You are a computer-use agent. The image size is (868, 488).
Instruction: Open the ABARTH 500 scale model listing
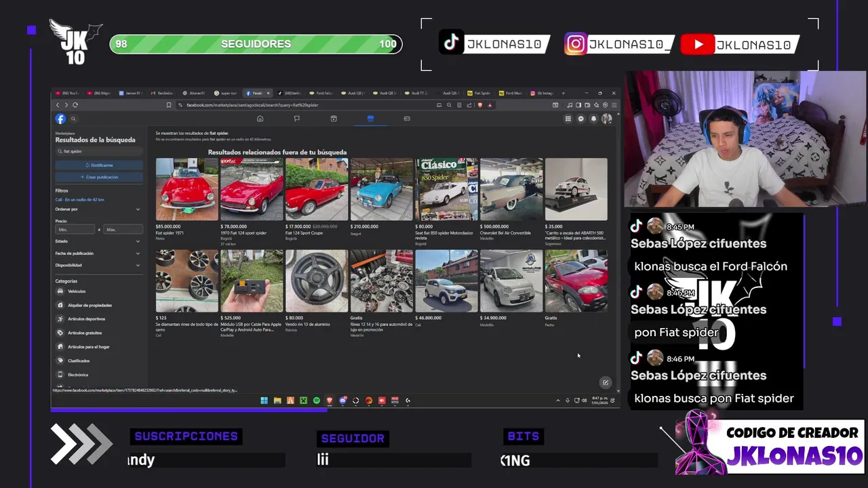pos(576,189)
